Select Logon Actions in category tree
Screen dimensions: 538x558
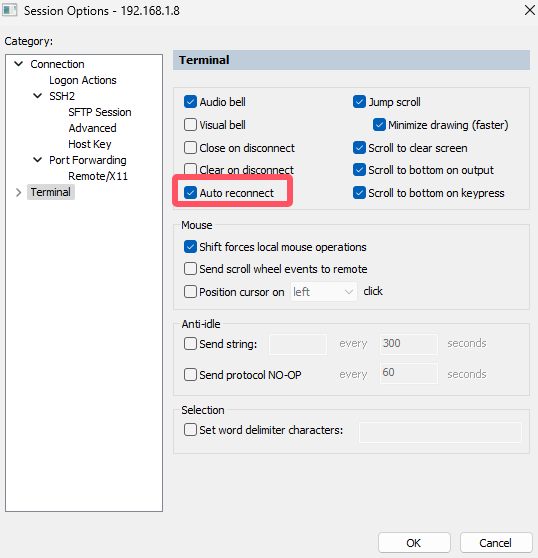tap(83, 80)
